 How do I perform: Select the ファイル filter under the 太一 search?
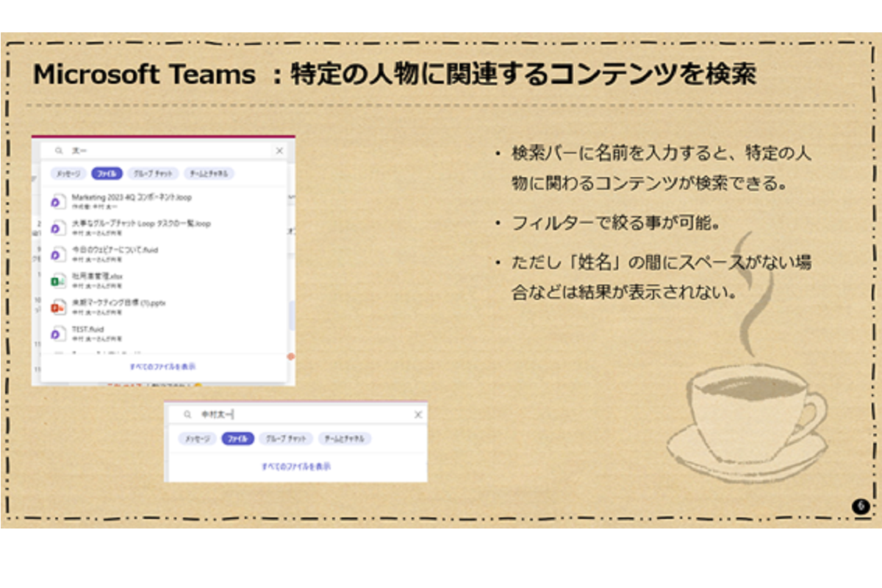pos(107,173)
